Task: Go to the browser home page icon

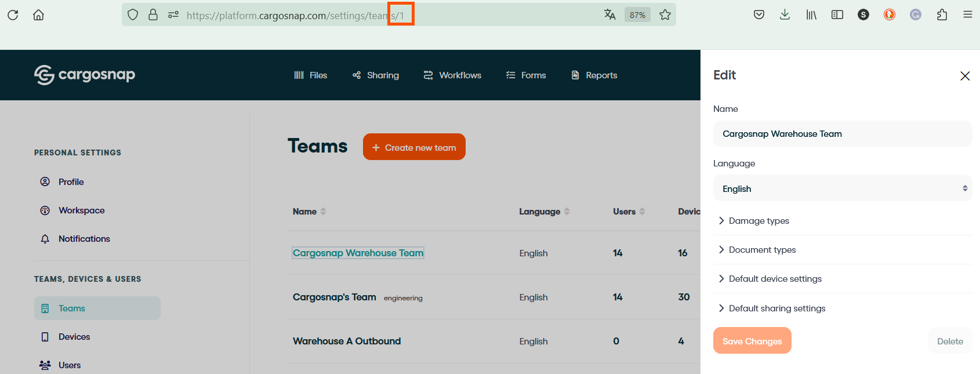Action: (38, 15)
